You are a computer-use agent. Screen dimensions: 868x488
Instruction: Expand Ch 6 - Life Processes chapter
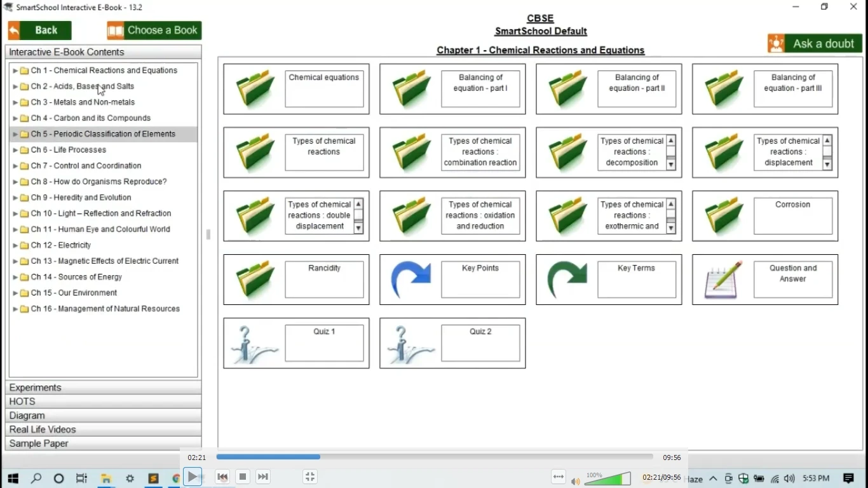[x=15, y=150]
